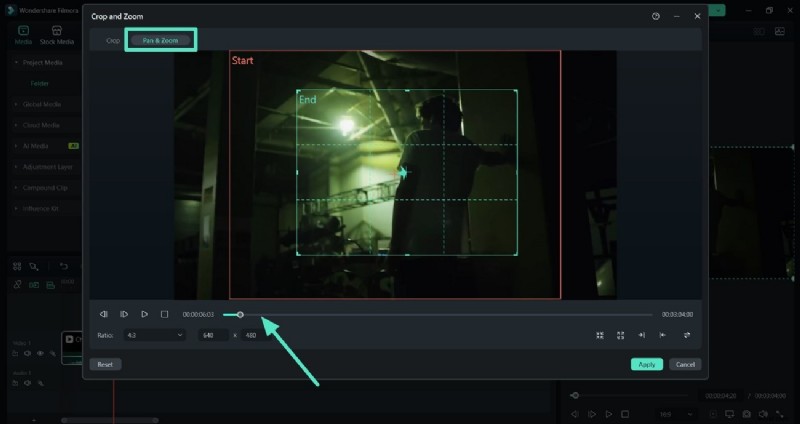
Task: Toggle Video 1 track visibility eye
Action: point(41,353)
